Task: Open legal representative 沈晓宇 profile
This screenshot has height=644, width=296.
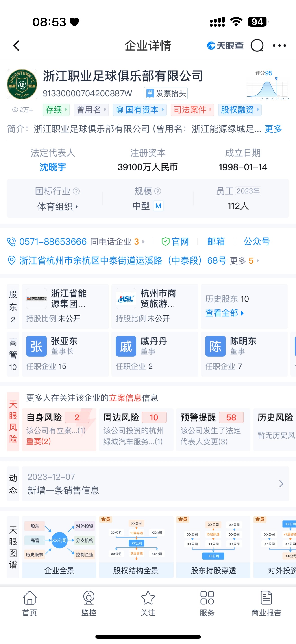Action: pyautogui.click(x=53, y=167)
